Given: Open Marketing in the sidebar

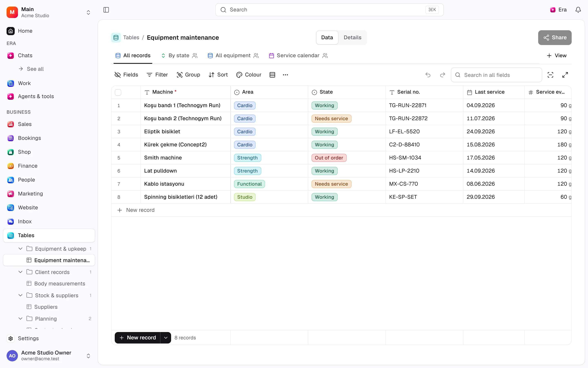Looking at the screenshot, I should tap(49, 193).
